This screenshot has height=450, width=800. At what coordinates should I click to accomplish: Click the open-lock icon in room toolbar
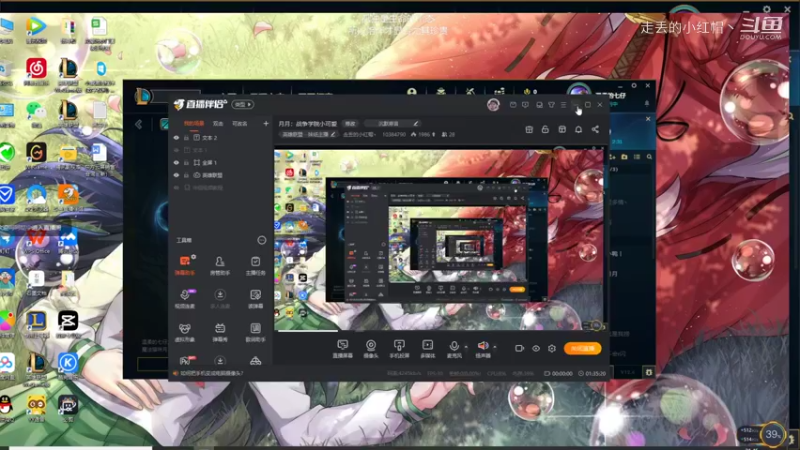point(545,129)
